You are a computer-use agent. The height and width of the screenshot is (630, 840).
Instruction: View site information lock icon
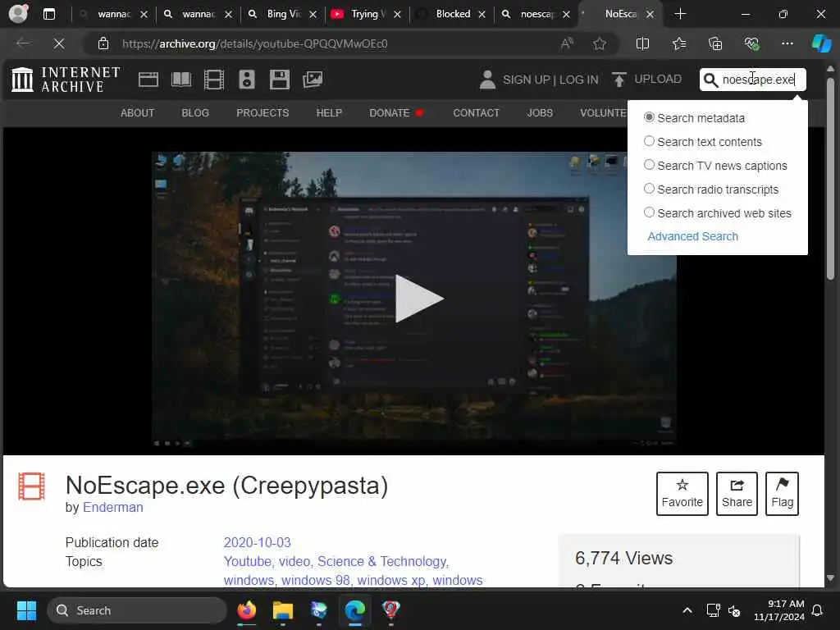click(103, 43)
